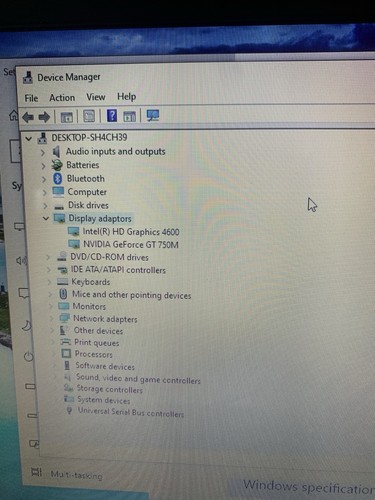Screen dimensions: 375x500
Task: Click the Forward arrow toolbar icon
Action: click(44, 117)
